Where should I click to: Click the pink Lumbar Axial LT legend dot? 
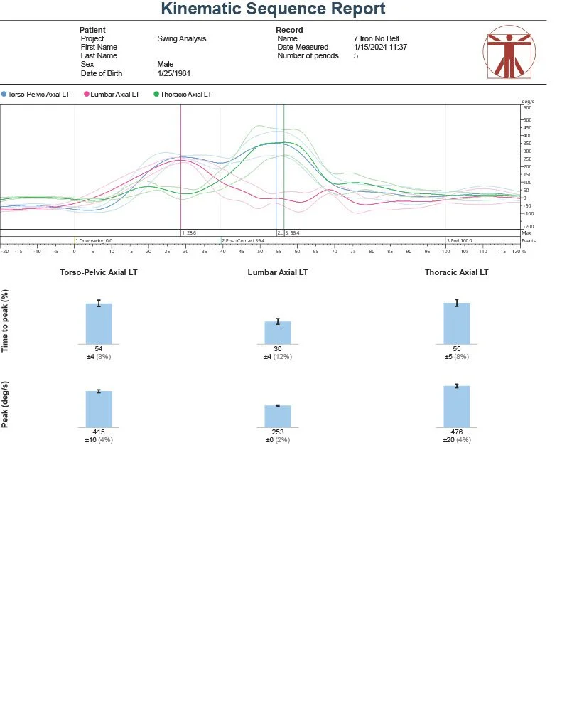click(x=87, y=94)
